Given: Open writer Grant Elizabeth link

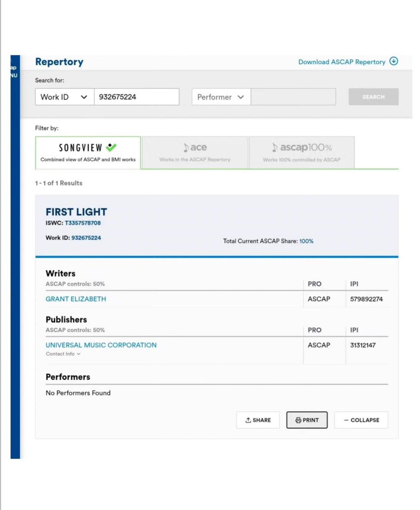Looking at the screenshot, I should [x=76, y=299].
